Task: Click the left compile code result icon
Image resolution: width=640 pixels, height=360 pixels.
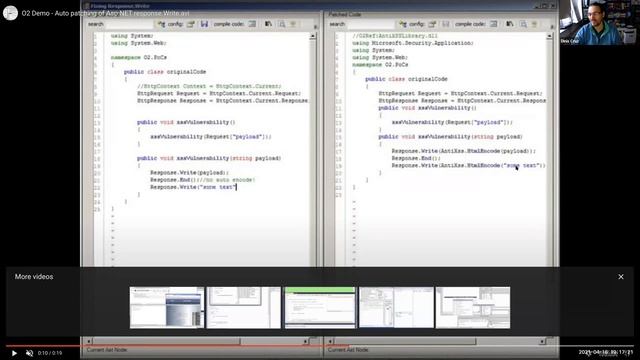Action: point(252,24)
